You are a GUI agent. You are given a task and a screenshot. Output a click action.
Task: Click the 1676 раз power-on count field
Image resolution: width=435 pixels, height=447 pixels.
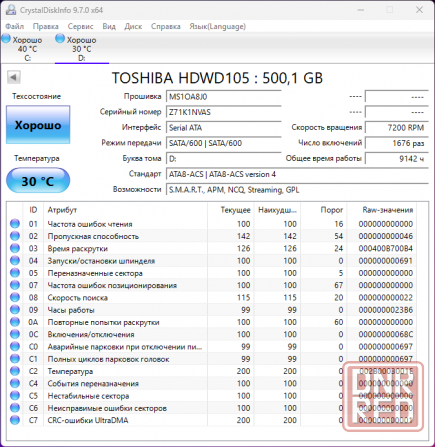[x=396, y=143]
